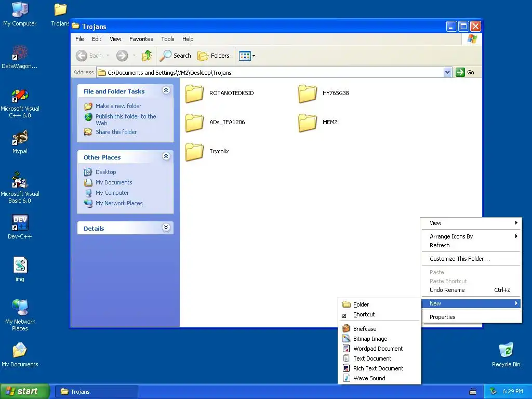The height and width of the screenshot is (399, 532).
Task: Open the View menu in menu bar
Action: [x=115, y=39]
